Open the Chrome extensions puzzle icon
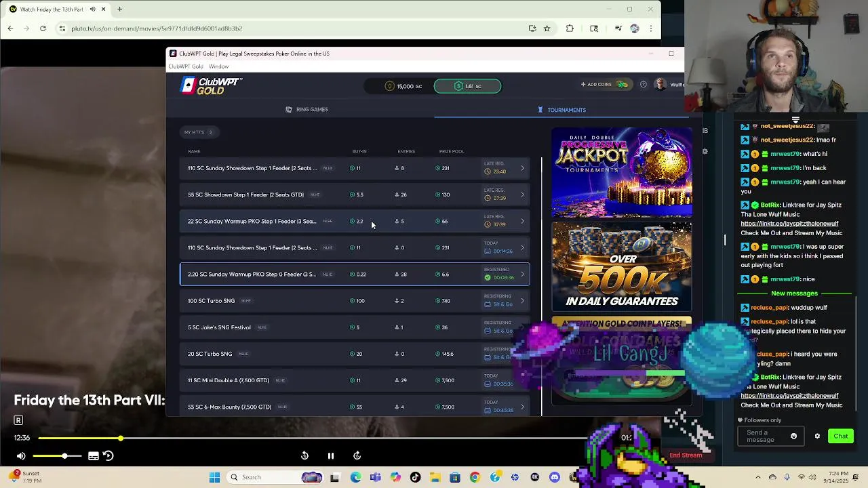The width and height of the screenshot is (868, 488). pos(570,28)
